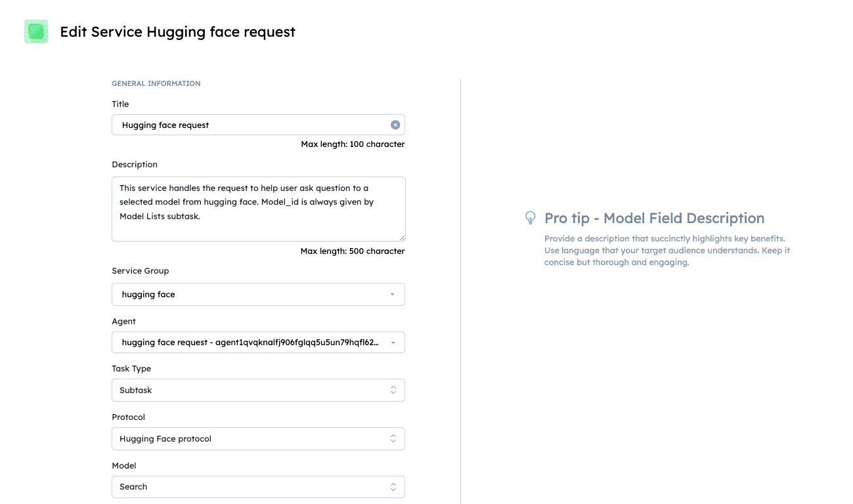
Task: Click the Service Group dropdown arrow
Action: tap(393, 295)
